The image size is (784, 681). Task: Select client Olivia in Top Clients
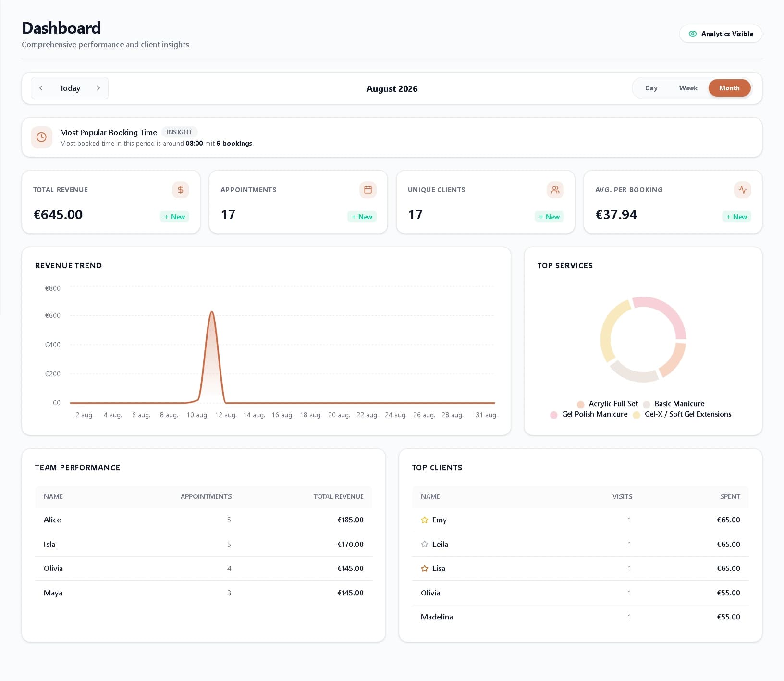pyautogui.click(x=580, y=593)
